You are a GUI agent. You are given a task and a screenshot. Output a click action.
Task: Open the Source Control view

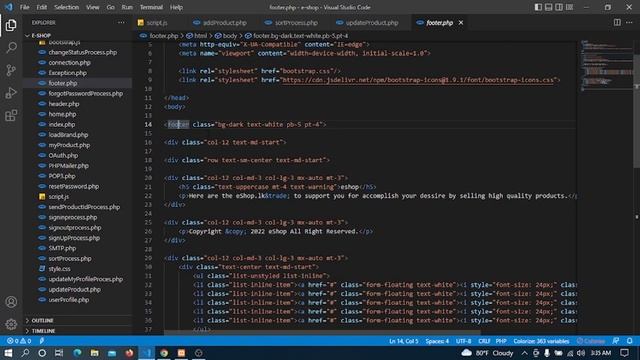(11, 70)
